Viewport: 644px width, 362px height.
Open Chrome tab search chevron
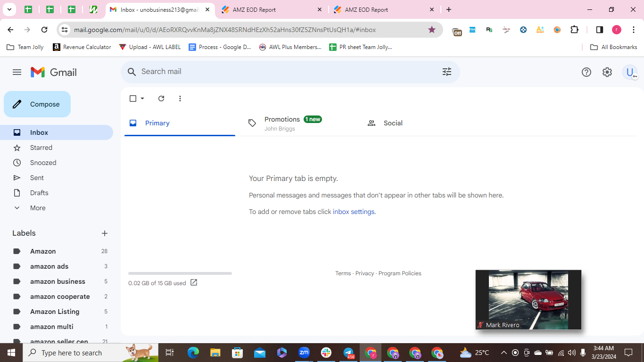[9, 9]
